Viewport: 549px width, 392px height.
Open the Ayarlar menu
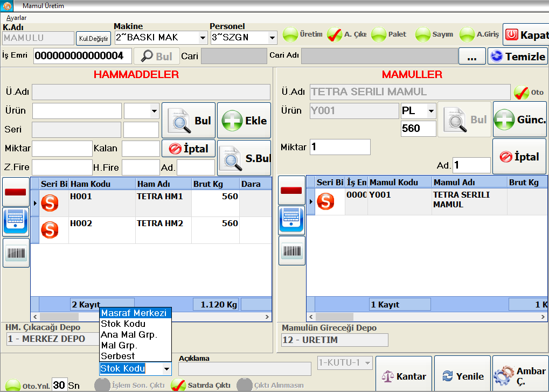(x=16, y=18)
